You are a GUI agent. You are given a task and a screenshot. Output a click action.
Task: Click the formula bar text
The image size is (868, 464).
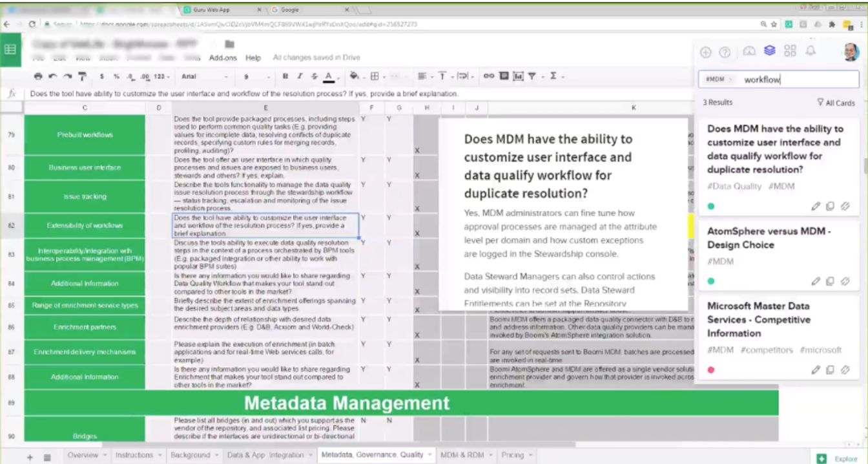pyautogui.click(x=244, y=94)
